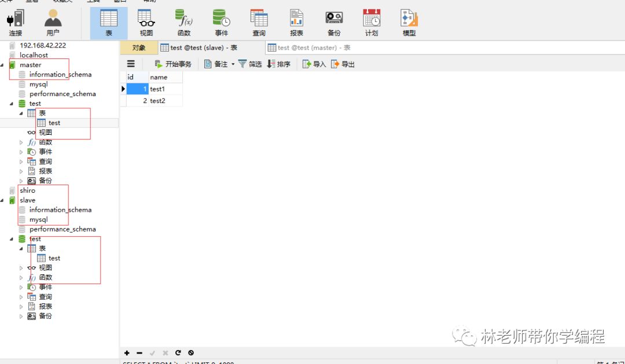The height and width of the screenshot is (364, 625).
Task: Click the 备注 (Memo) button
Action: pos(216,64)
